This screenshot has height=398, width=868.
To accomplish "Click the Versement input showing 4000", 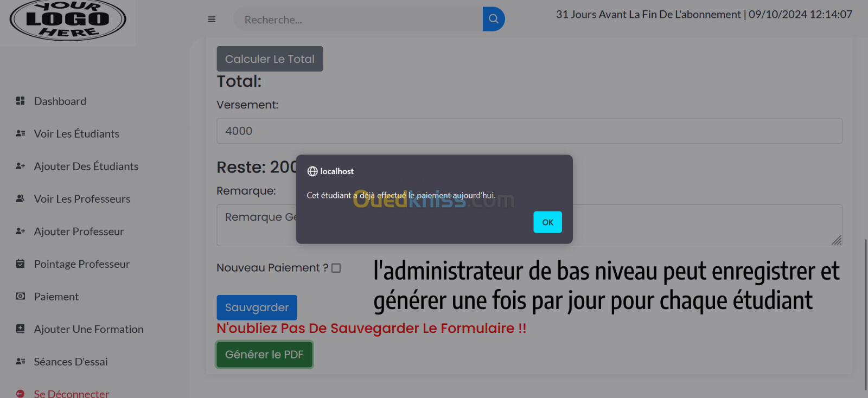I will click(x=529, y=131).
